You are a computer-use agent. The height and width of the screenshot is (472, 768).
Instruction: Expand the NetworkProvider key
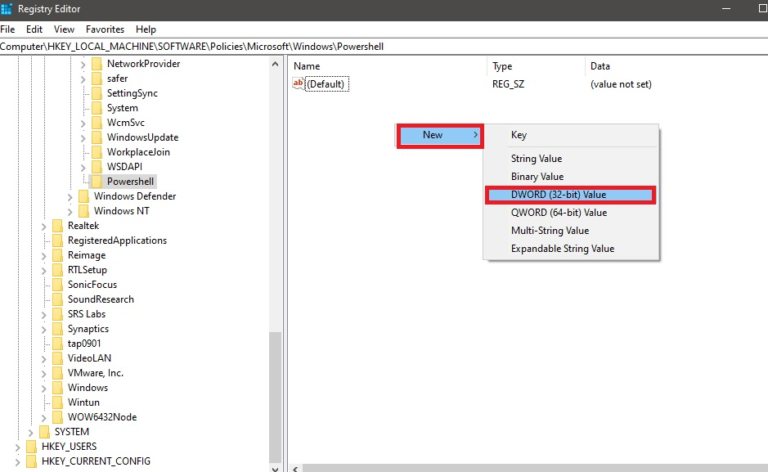(83, 64)
